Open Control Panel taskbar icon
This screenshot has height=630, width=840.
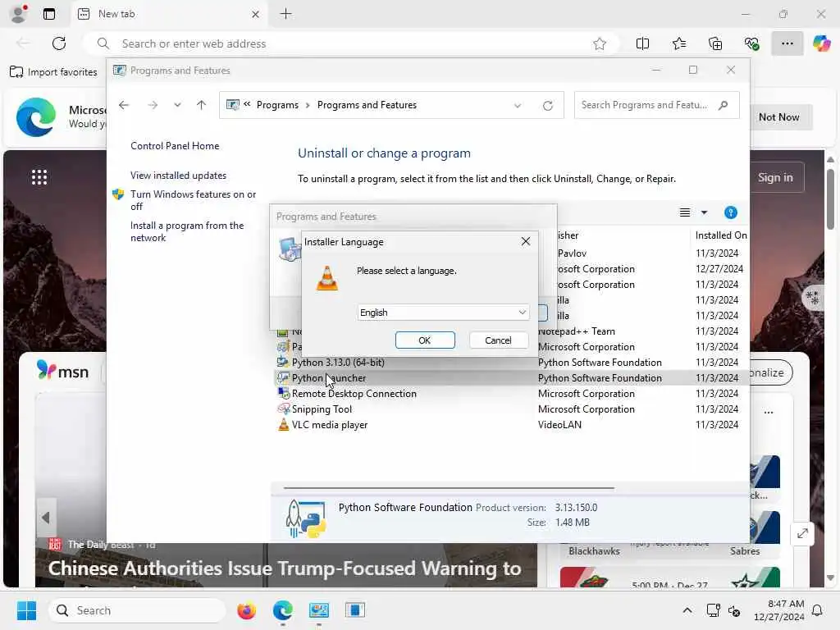tap(319, 610)
